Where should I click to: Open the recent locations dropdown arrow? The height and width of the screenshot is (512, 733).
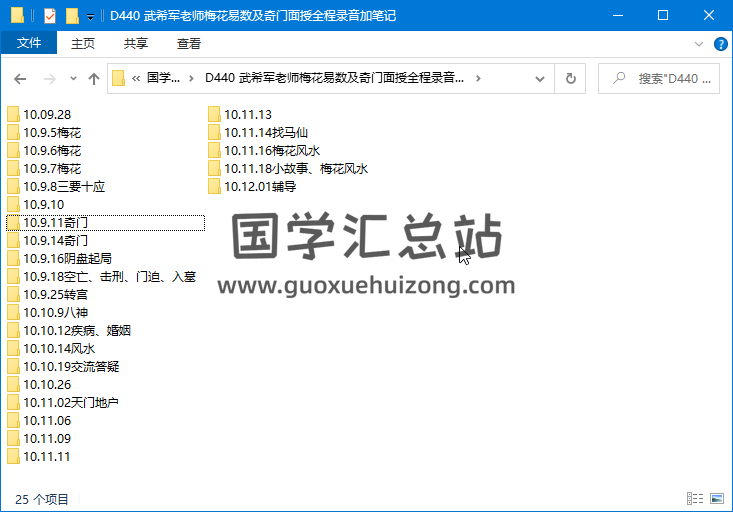coord(73,79)
